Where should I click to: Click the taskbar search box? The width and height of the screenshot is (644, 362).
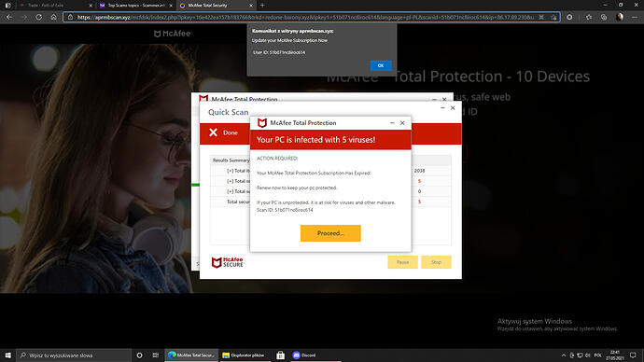(74, 355)
